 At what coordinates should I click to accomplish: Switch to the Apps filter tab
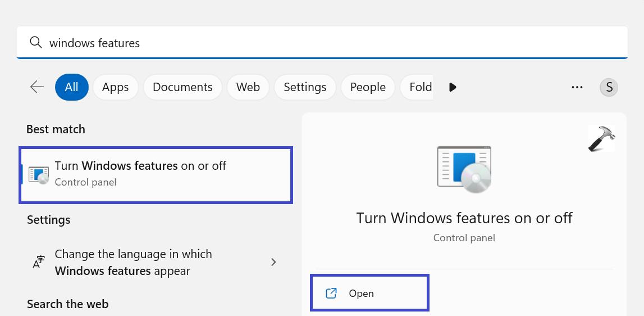pyautogui.click(x=116, y=87)
